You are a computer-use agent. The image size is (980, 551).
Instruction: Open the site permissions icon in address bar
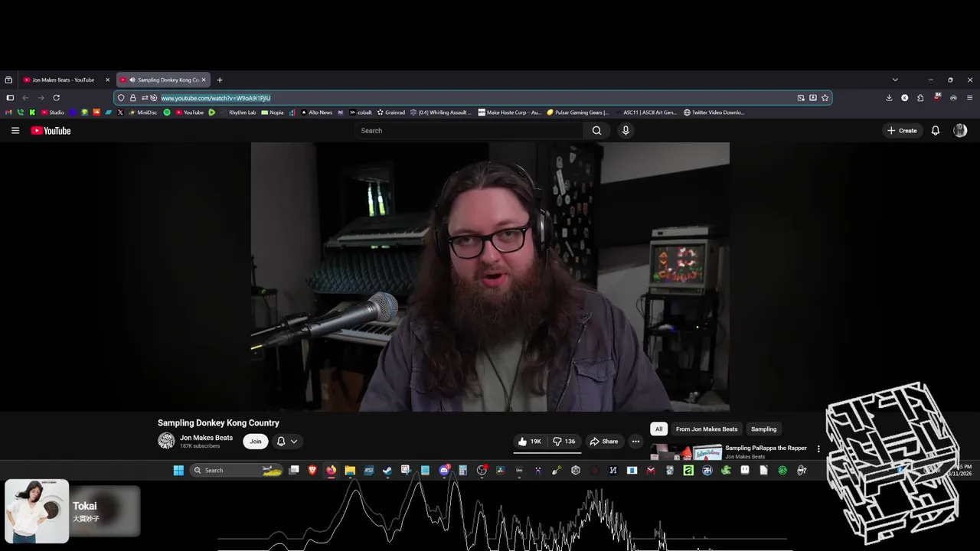click(x=144, y=98)
